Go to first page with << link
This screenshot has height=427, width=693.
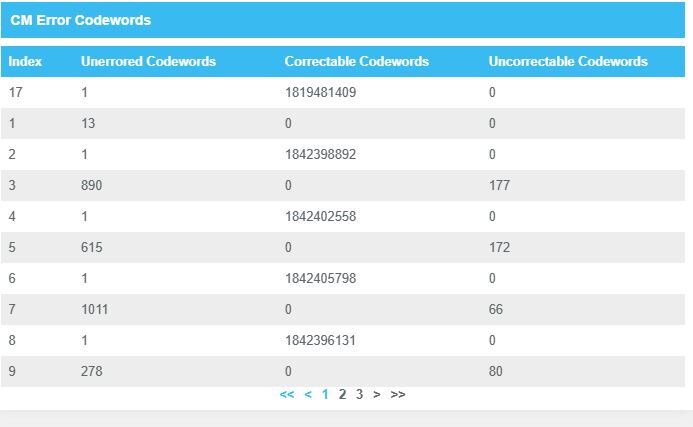287,394
